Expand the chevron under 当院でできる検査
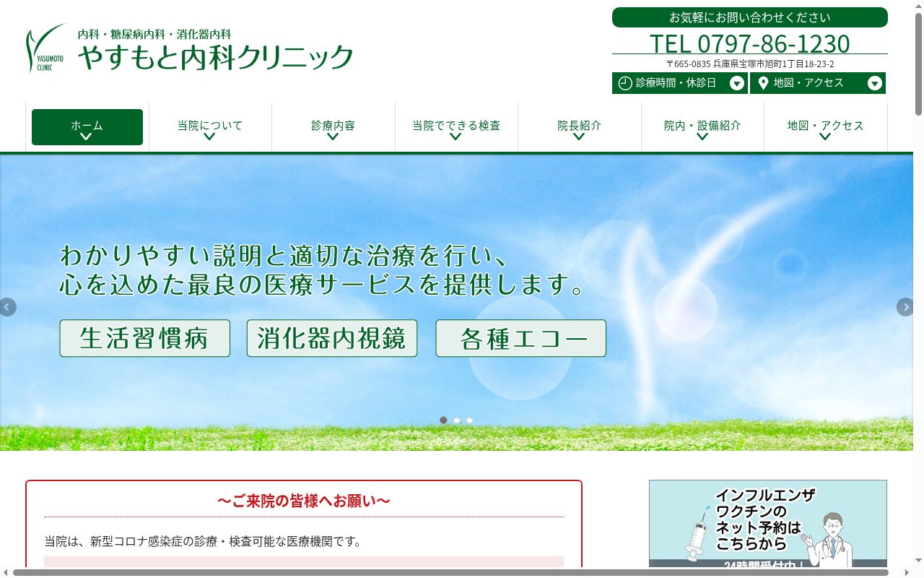 click(x=456, y=137)
